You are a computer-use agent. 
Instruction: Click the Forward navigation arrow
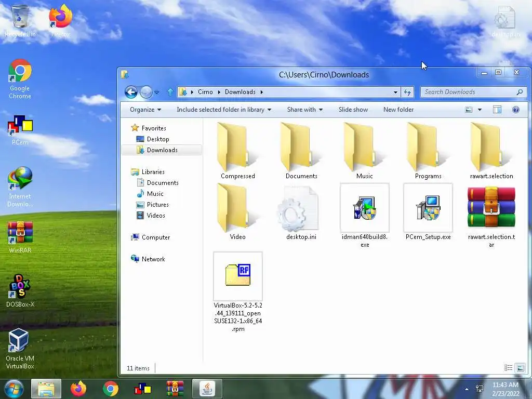(x=146, y=92)
